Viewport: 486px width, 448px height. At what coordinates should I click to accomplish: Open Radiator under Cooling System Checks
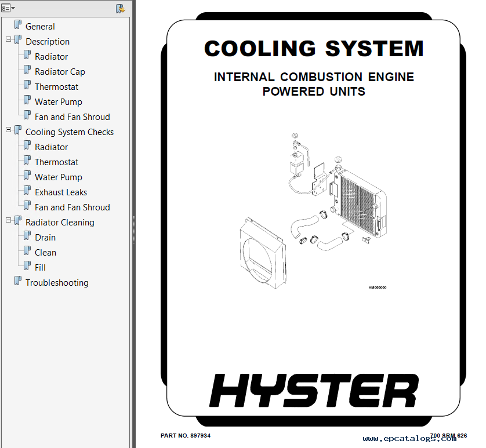51,147
